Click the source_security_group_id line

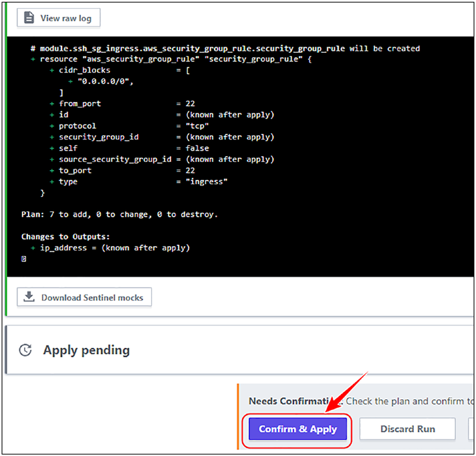pos(162,159)
